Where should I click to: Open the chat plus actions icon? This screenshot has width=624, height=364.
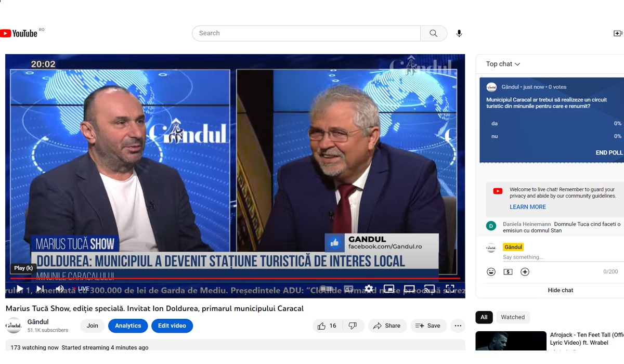click(525, 272)
